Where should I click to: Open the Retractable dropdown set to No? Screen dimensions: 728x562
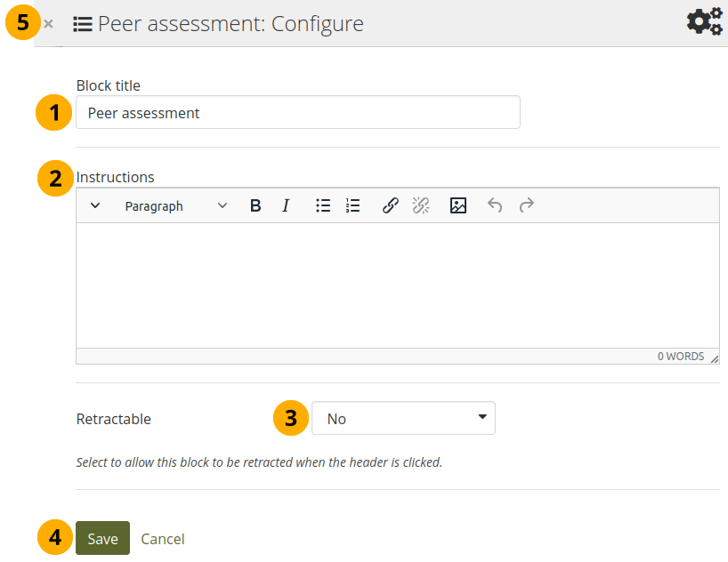click(403, 418)
